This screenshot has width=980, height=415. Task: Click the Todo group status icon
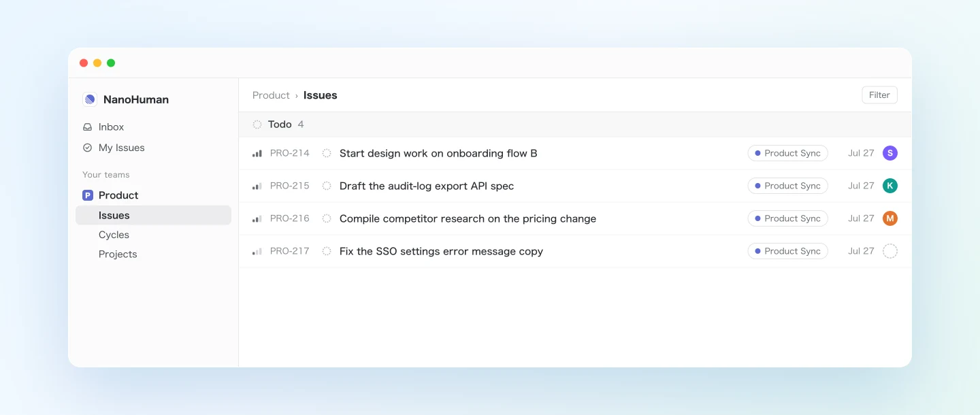pyautogui.click(x=257, y=124)
